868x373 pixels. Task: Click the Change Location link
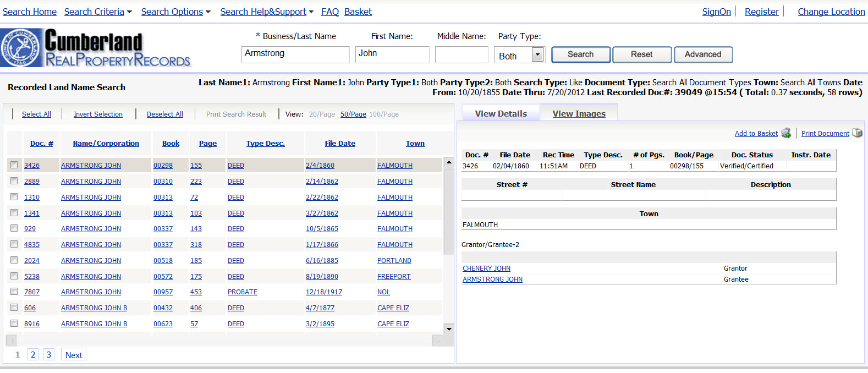click(831, 12)
